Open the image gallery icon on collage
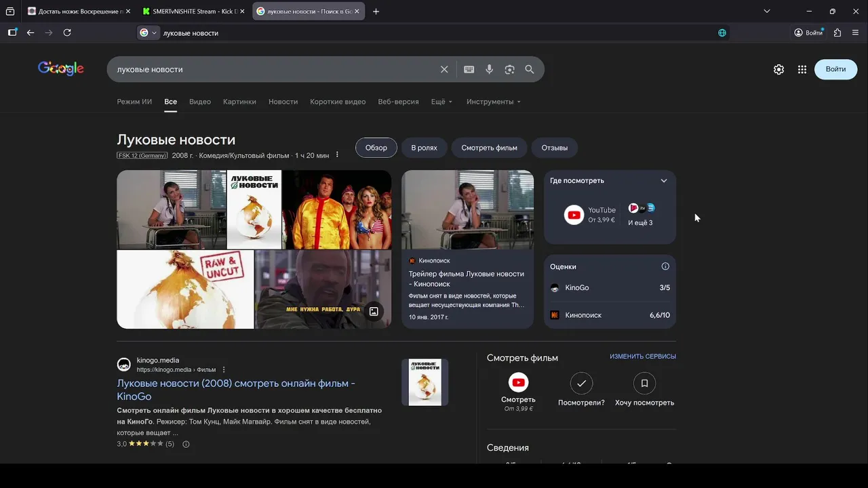Image resolution: width=868 pixels, height=488 pixels. (374, 312)
